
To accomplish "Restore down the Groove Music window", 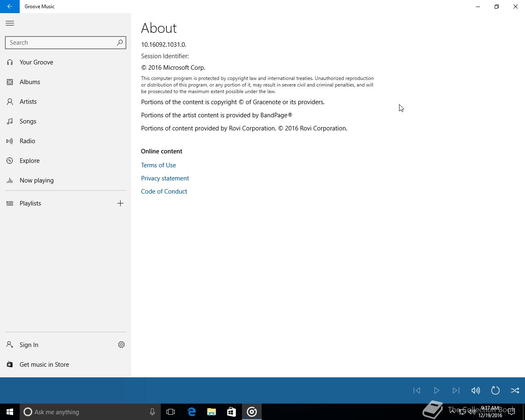I will [x=497, y=7].
